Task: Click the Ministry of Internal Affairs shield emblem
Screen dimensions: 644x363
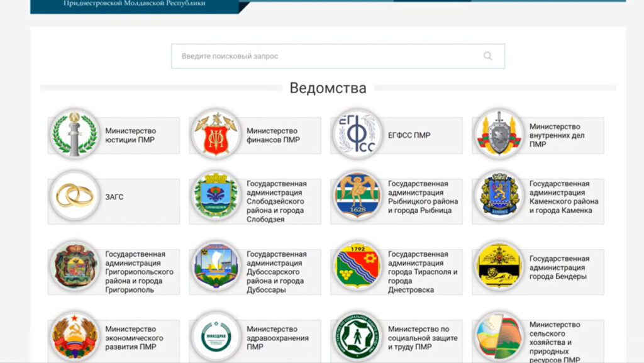Action: tap(497, 135)
